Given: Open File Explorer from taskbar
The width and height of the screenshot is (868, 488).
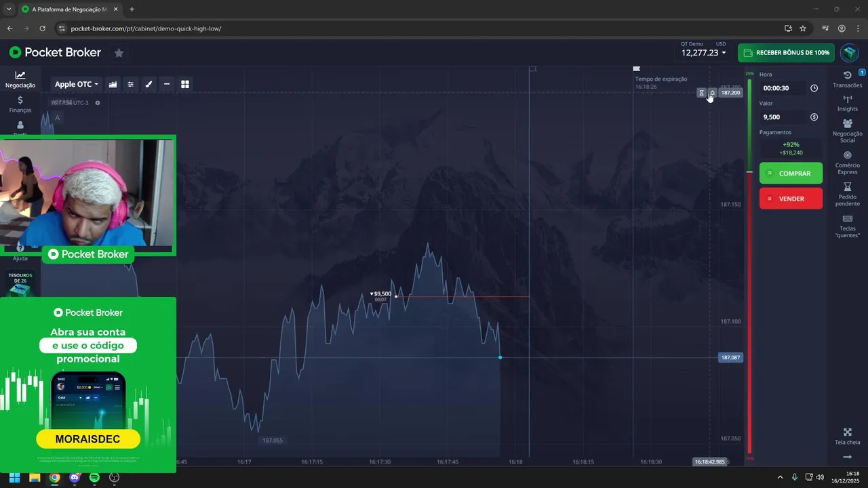Looking at the screenshot, I should pyautogui.click(x=35, y=477).
